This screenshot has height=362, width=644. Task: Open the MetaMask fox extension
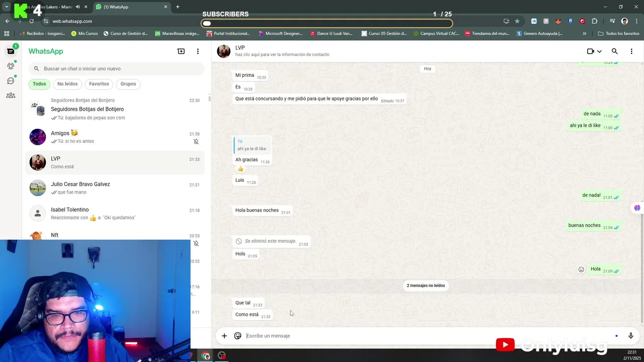[558, 21]
